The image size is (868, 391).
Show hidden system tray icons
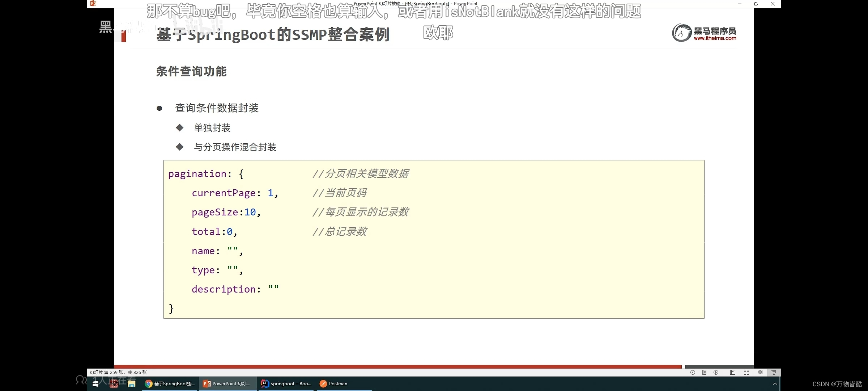[775, 384]
